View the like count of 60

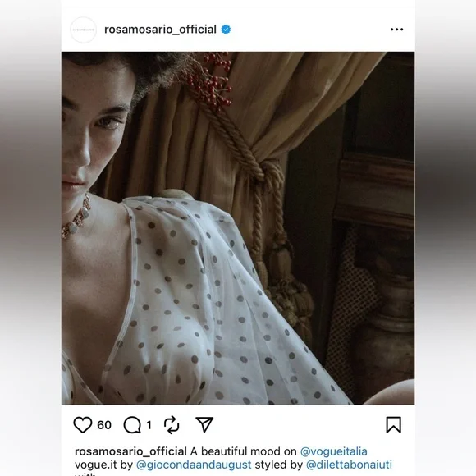[104, 424]
